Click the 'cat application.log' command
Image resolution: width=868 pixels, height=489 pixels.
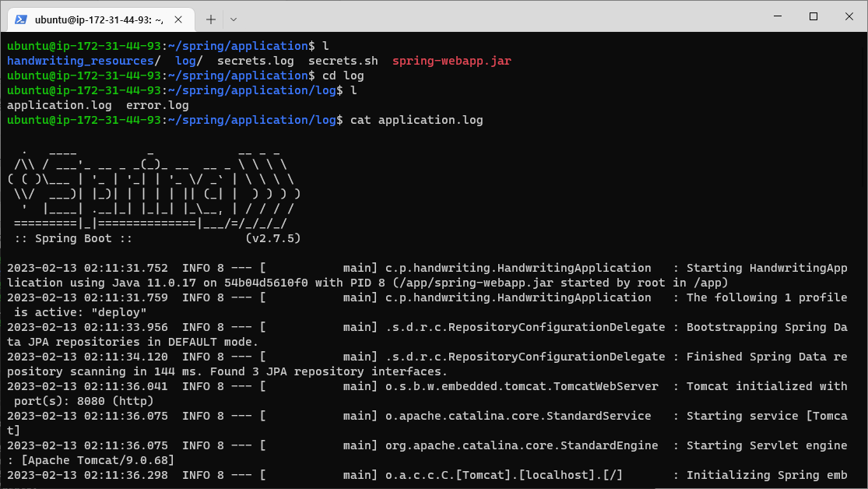416,120
